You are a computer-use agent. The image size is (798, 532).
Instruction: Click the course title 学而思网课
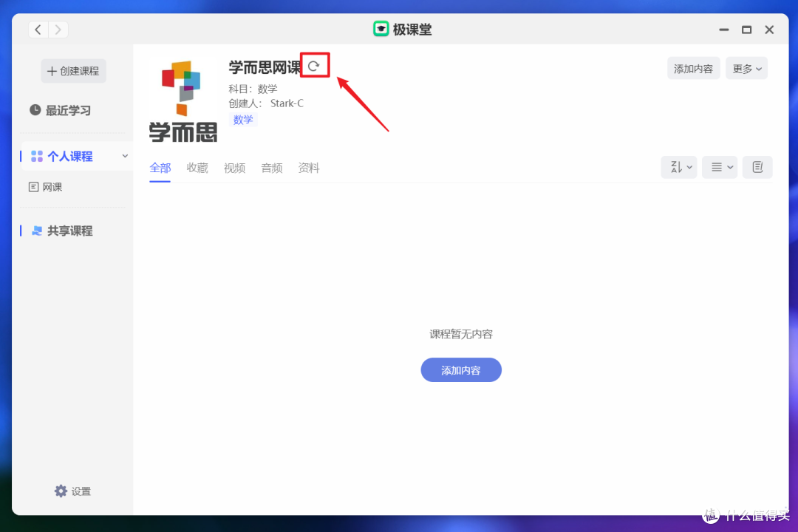(265, 67)
